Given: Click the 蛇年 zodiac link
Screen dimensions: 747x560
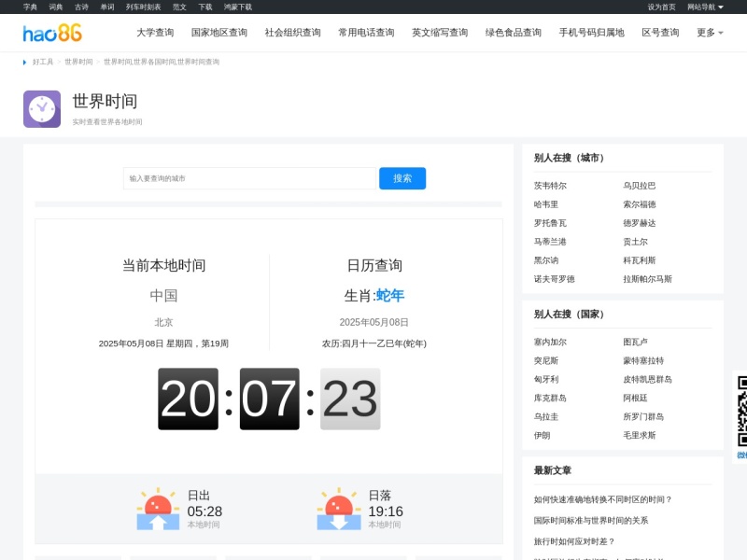Looking at the screenshot, I should [390, 295].
